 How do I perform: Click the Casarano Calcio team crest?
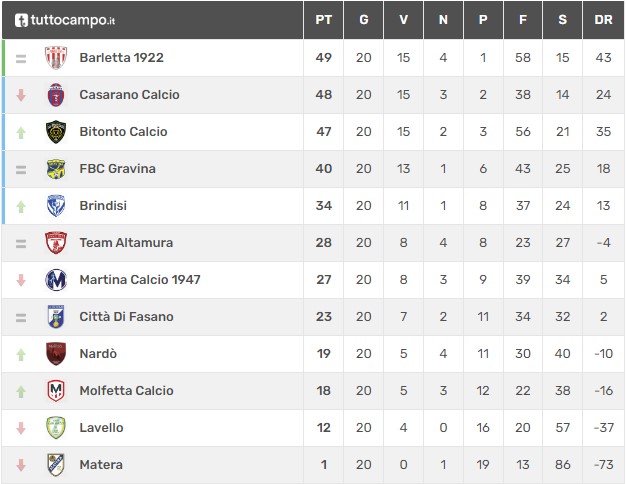pyautogui.click(x=56, y=95)
